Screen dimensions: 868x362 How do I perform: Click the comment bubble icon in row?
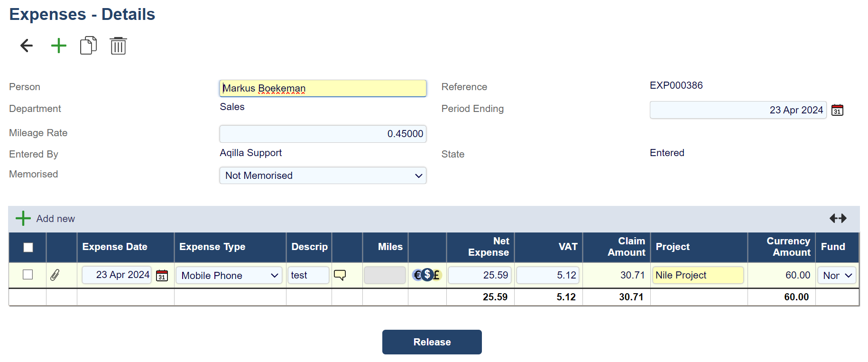pos(340,275)
